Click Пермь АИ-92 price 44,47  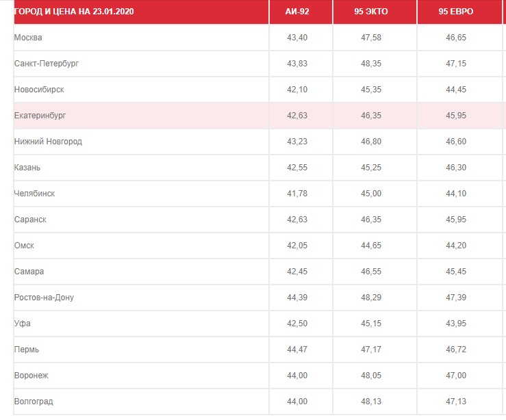(297, 350)
